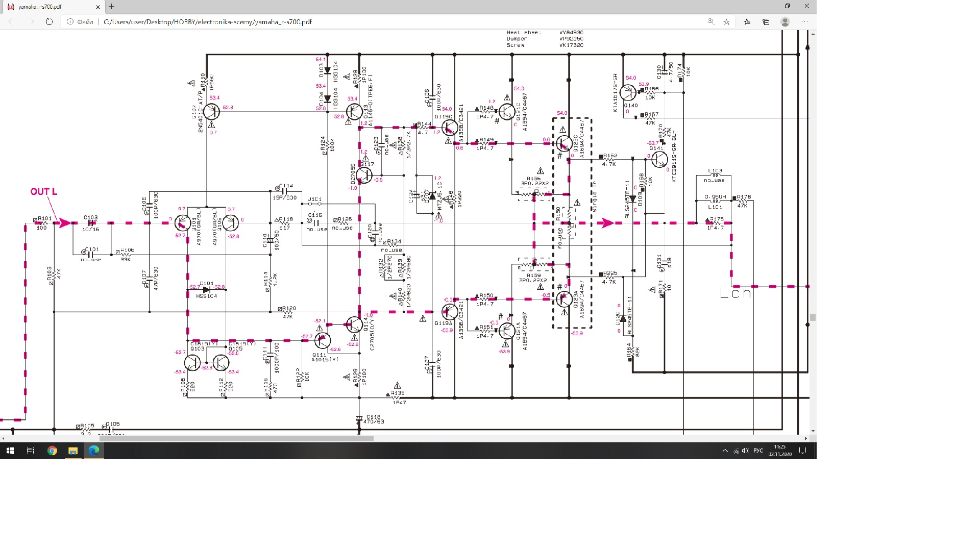Open the Windows Start menu
Image resolution: width=980 pixels, height=551 pixels.
pyautogui.click(x=10, y=450)
